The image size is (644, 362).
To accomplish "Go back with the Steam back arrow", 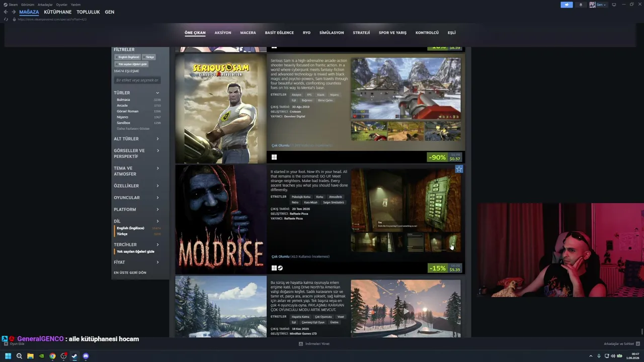I will (6, 12).
